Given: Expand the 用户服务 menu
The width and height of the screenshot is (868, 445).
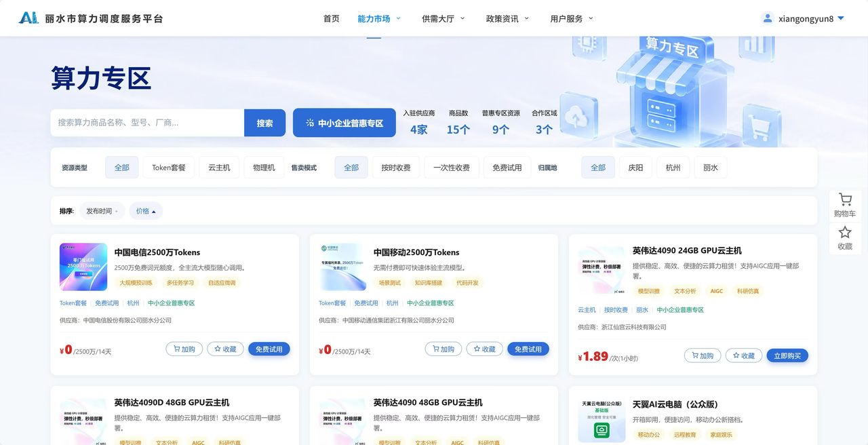Looking at the screenshot, I should tap(572, 18).
